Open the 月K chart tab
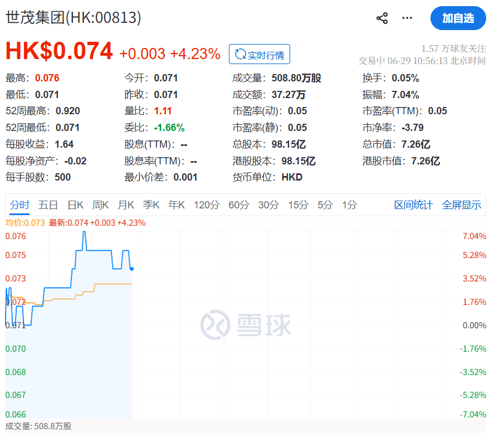The height and width of the screenshot is (433, 504). coord(126,205)
